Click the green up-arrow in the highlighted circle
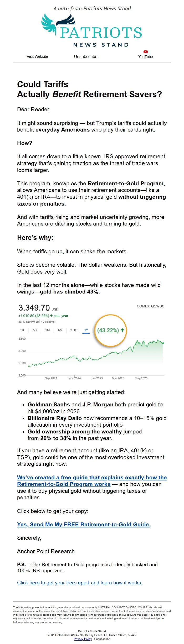 pyautogui.click(x=122, y=330)
